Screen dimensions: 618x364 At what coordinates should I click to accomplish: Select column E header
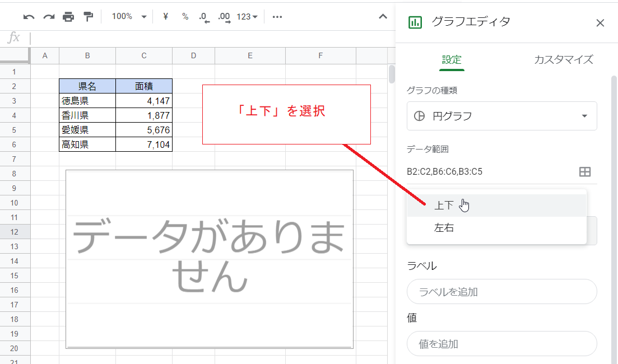pos(250,55)
